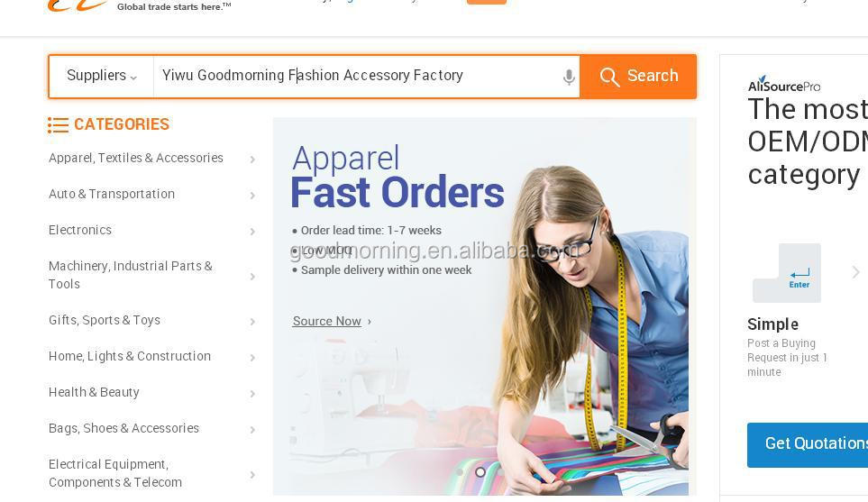Click the microphone voice search icon
This screenshot has width=868, height=502.
coord(569,77)
